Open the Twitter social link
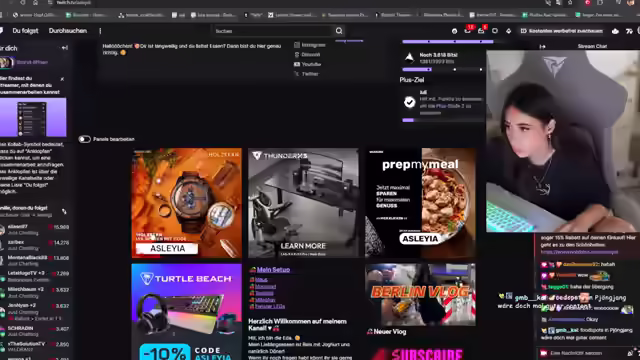 tap(306, 74)
